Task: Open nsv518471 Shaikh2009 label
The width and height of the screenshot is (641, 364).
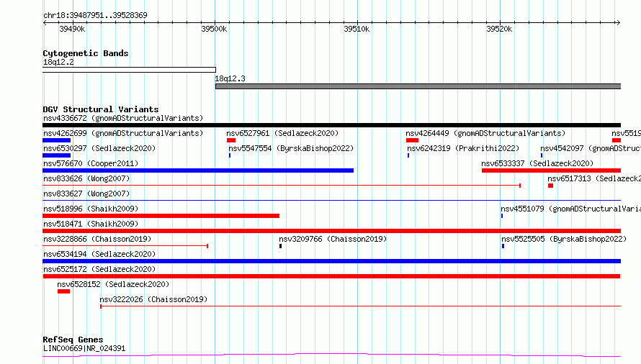Action: pyautogui.click(x=91, y=224)
